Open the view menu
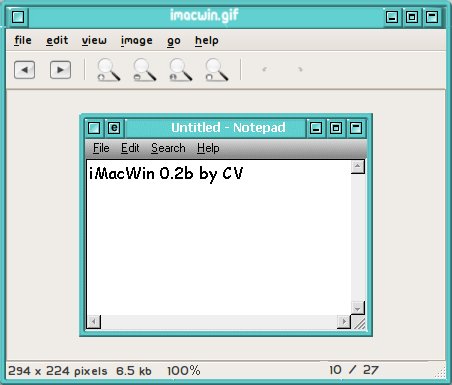This screenshot has width=452, height=385. pos(94,40)
